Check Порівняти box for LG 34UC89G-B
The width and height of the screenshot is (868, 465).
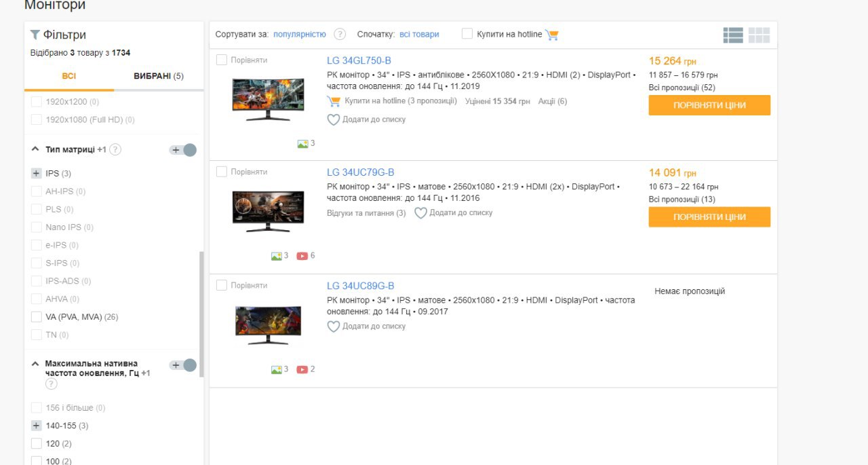pos(222,285)
